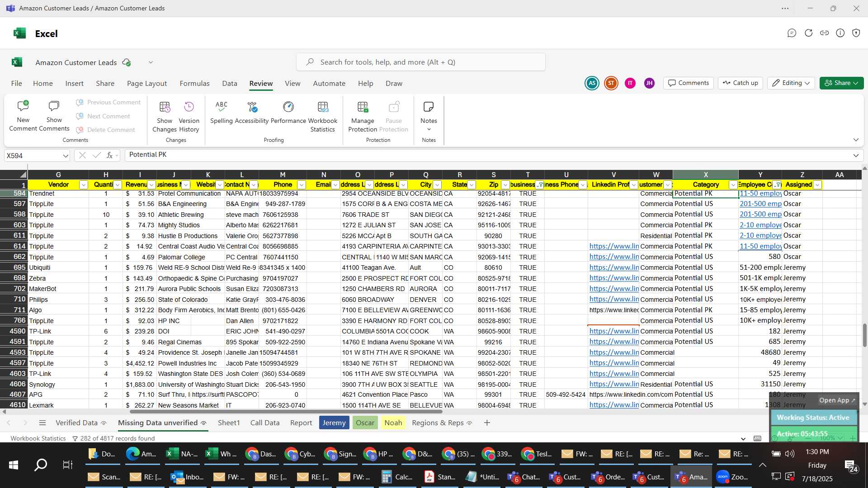Open the Noah sheet tab
The height and width of the screenshot is (488, 868).
click(393, 423)
